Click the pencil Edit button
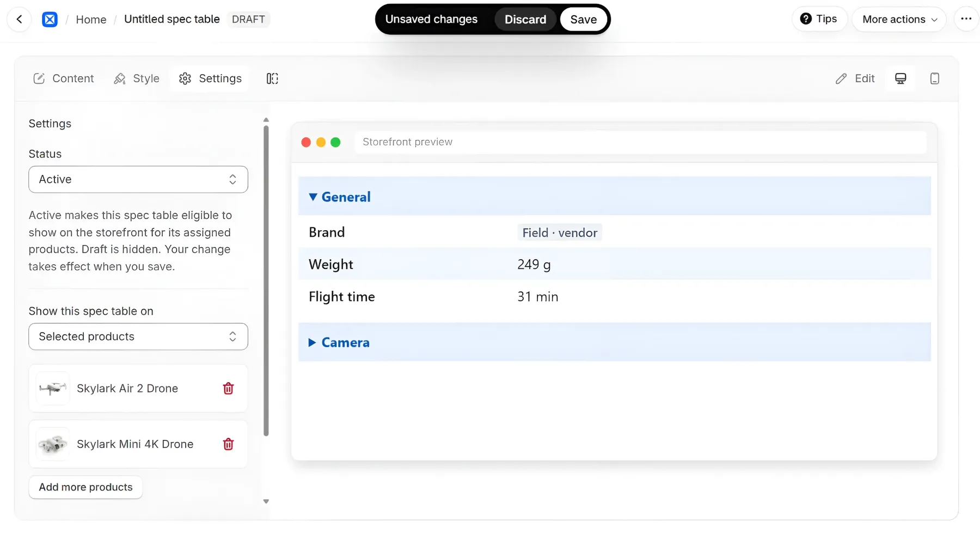This screenshot has height=534, width=980. (855, 78)
